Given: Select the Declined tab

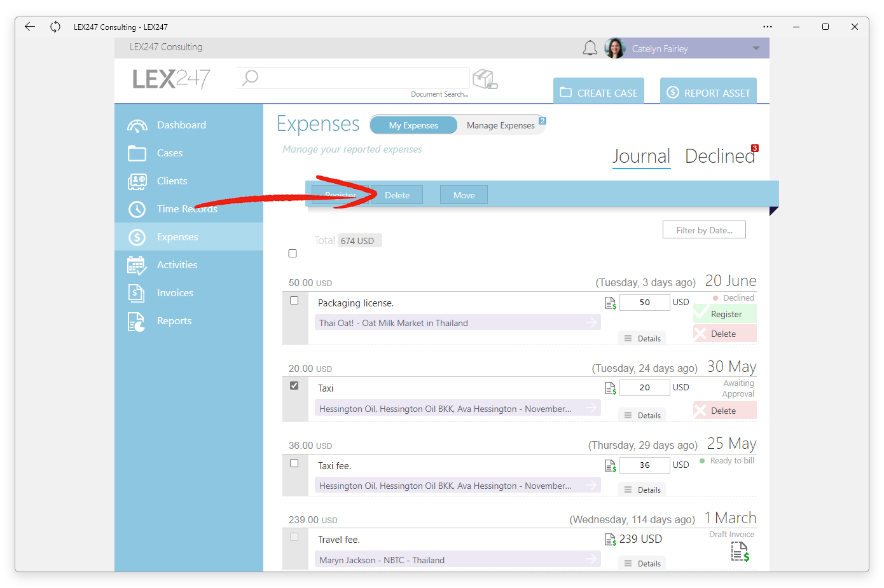Looking at the screenshot, I should pyautogui.click(x=720, y=156).
